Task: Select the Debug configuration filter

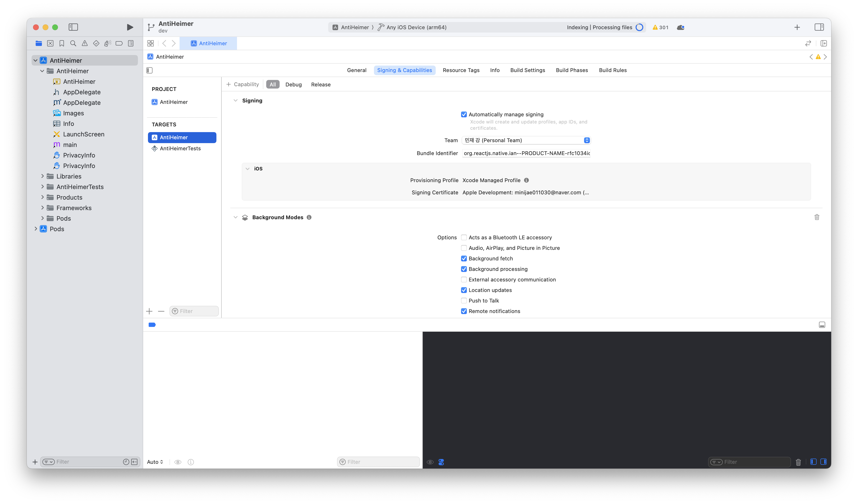Action: pyautogui.click(x=293, y=84)
